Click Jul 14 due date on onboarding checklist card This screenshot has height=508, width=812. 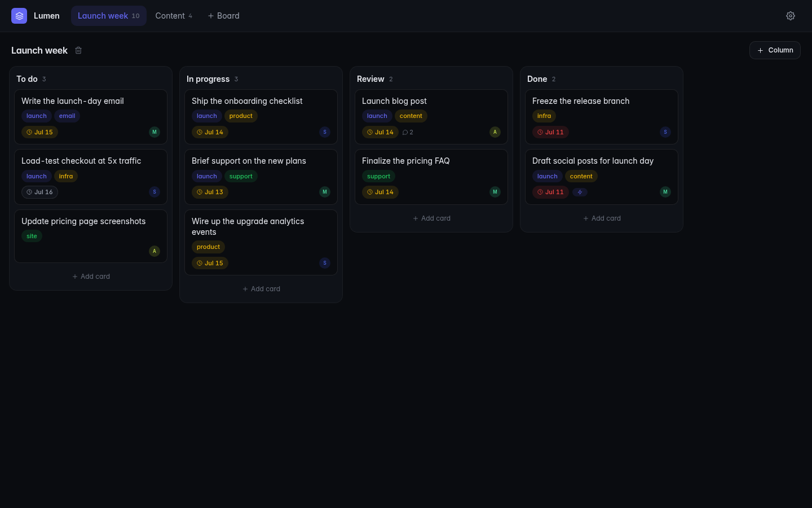point(210,132)
